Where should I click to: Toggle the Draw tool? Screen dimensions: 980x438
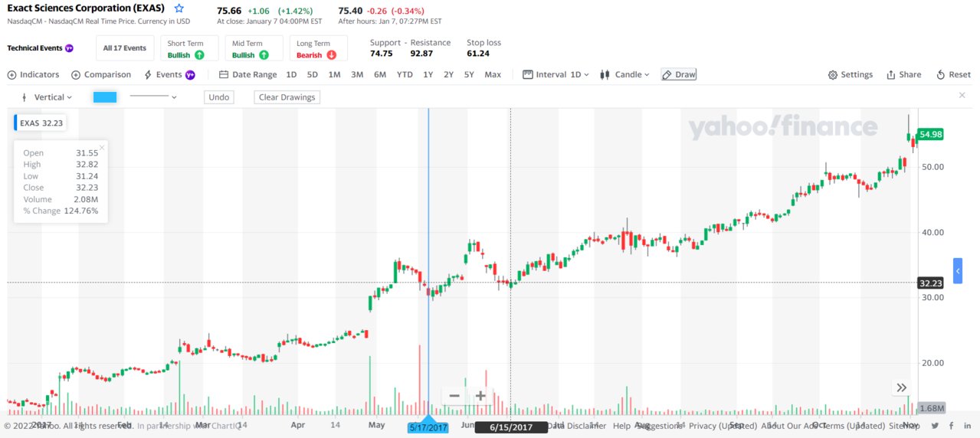tap(679, 74)
